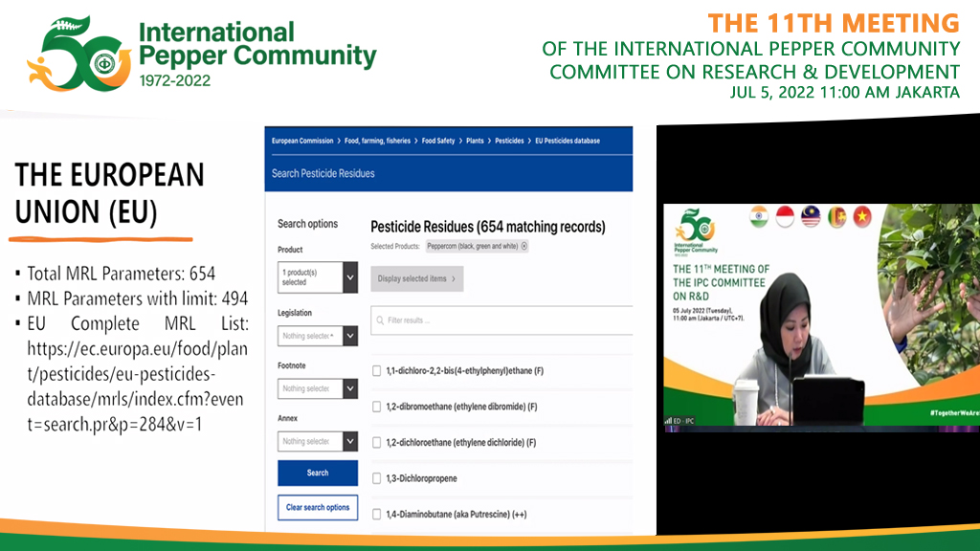Click the search magnifier in Filter results
The width and height of the screenshot is (980, 551).
coord(380,320)
